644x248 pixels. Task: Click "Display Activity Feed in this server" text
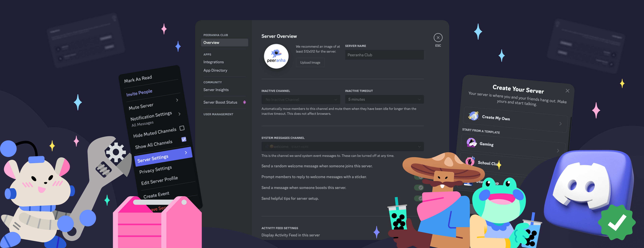click(x=290, y=235)
